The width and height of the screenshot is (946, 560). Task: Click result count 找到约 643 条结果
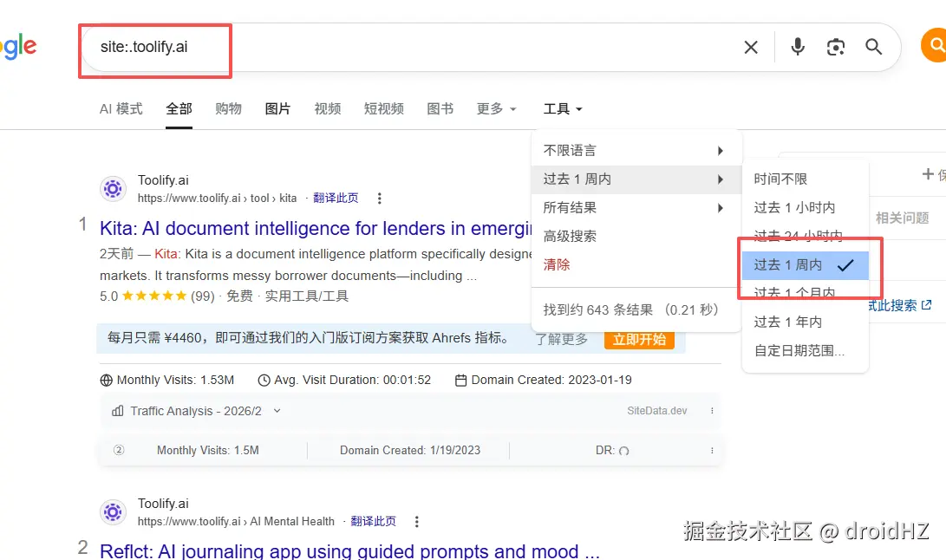point(630,309)
